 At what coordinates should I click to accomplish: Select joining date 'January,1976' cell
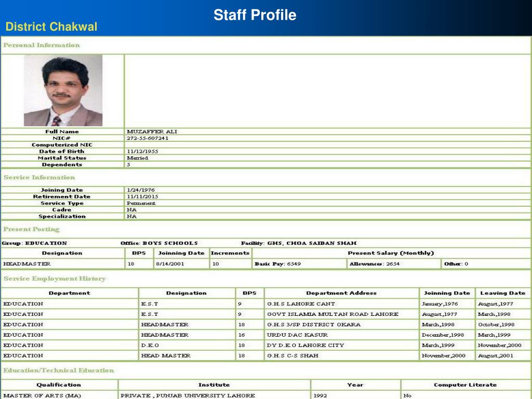pos(447,304)
